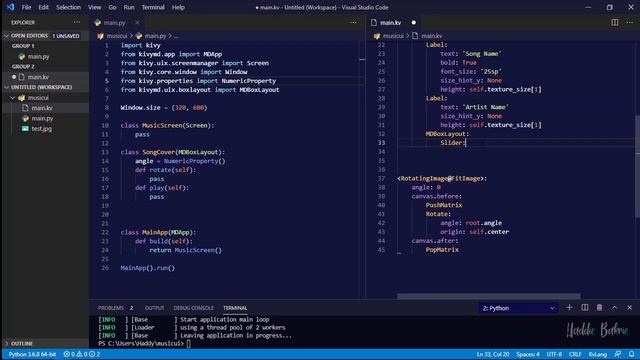
Task: Open the File menu
Action: click(x=26, y=7)
